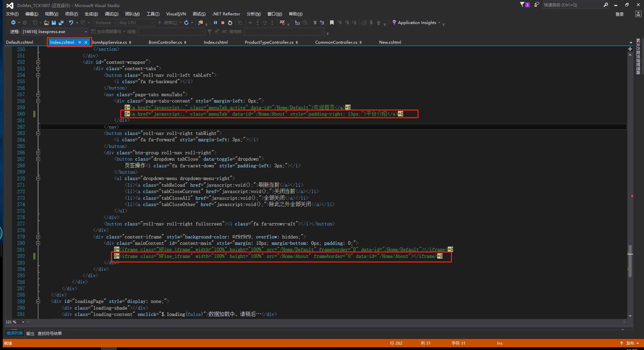Collapse ul block at line 270
644x350 pixels.
pyautogui.click(x=38, y=178)
